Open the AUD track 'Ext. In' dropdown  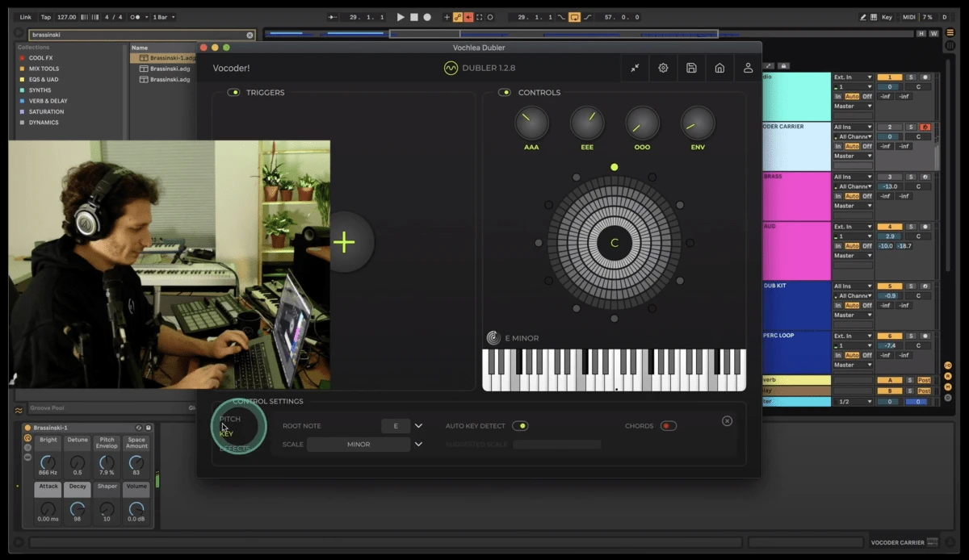click(854, 228)
